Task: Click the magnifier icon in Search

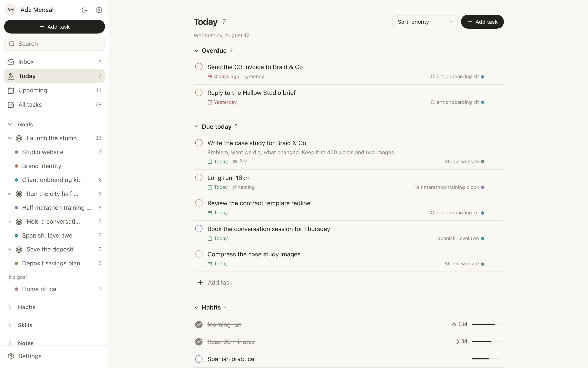Action: 12,44
